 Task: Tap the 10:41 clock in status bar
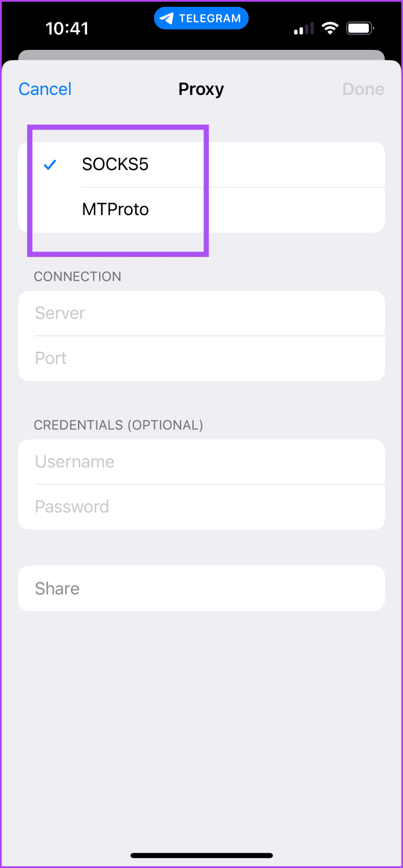67,28
